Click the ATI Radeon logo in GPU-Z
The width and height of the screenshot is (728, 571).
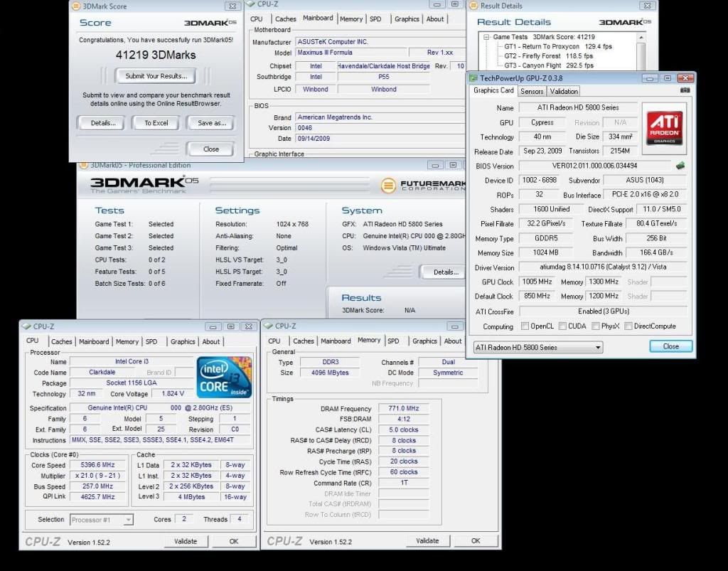(x=665, y=128)
